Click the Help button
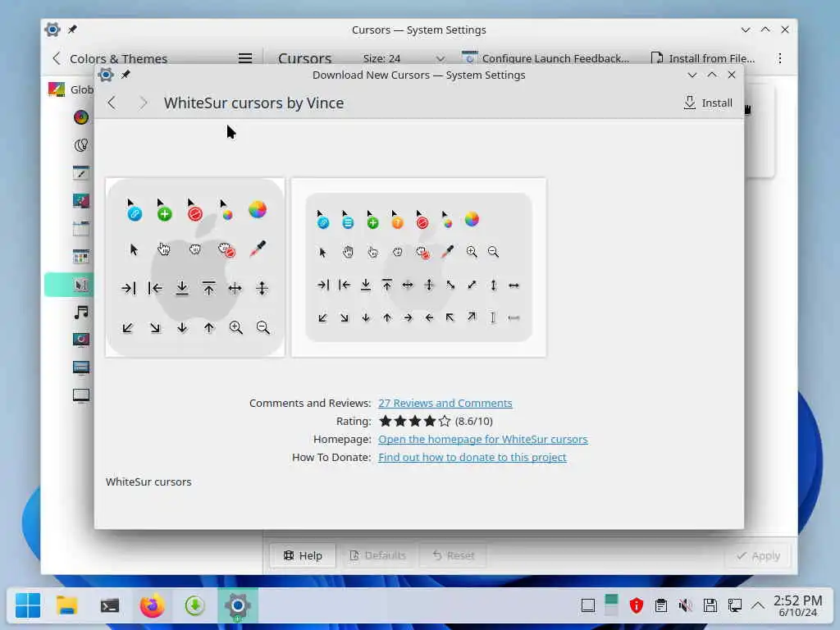 303,555
